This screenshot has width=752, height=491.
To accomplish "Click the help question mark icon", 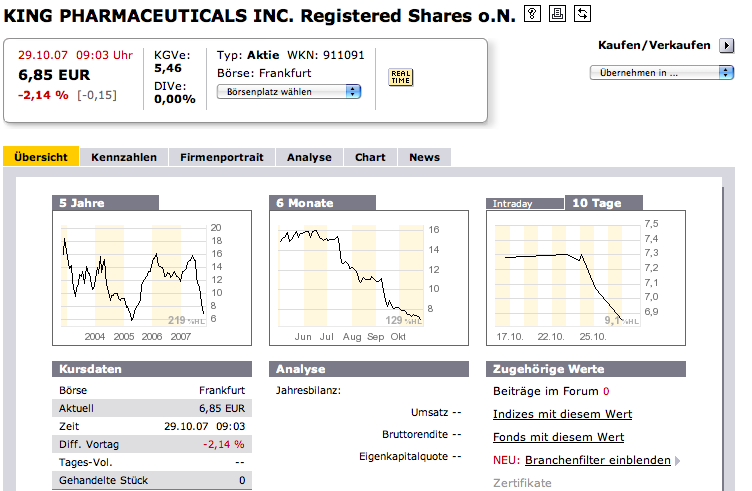I will pos(533,13).
